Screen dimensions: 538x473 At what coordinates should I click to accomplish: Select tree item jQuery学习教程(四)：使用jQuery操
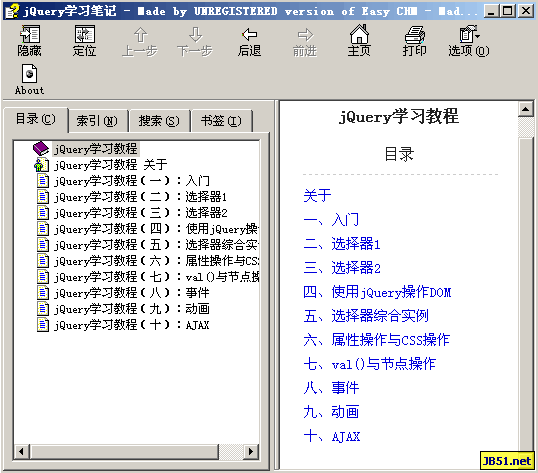(x=156, y=229)
